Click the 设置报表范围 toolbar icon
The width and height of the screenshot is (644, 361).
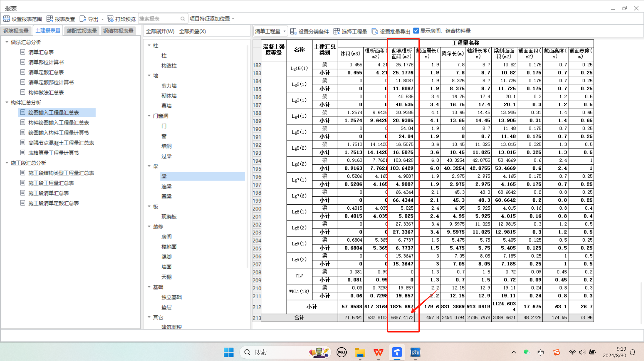(6, 19)
